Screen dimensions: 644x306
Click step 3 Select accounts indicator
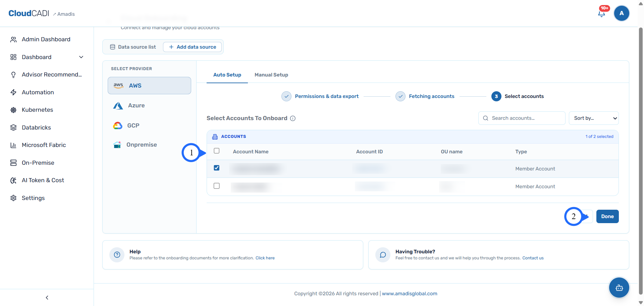tap(496, 96)
